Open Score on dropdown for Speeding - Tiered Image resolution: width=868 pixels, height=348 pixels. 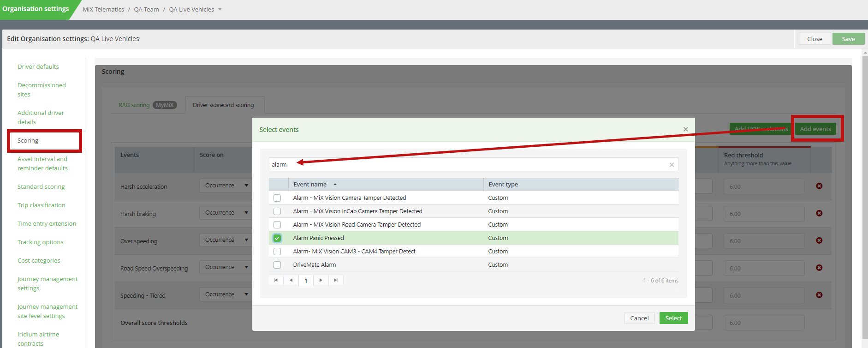pyautogui.click(x=226, y=294)
